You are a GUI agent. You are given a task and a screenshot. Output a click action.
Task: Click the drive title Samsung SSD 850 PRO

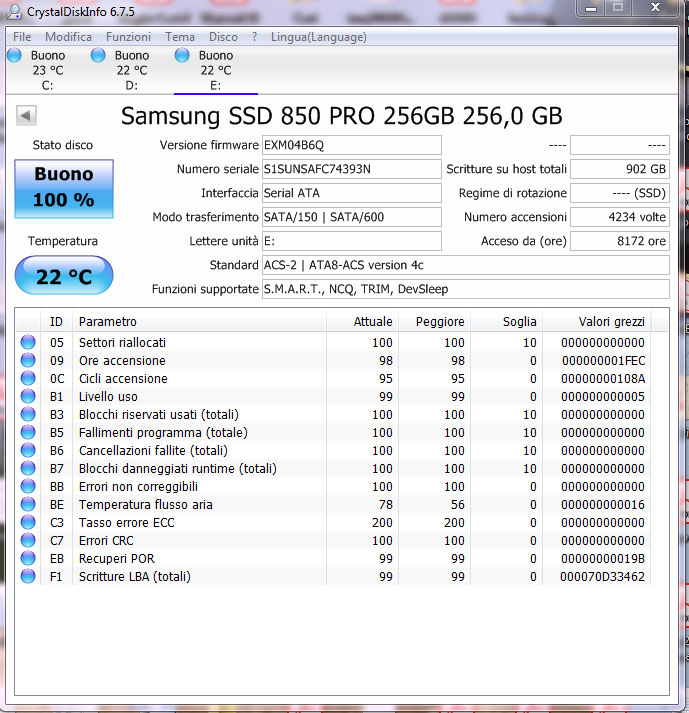point(342,115)
